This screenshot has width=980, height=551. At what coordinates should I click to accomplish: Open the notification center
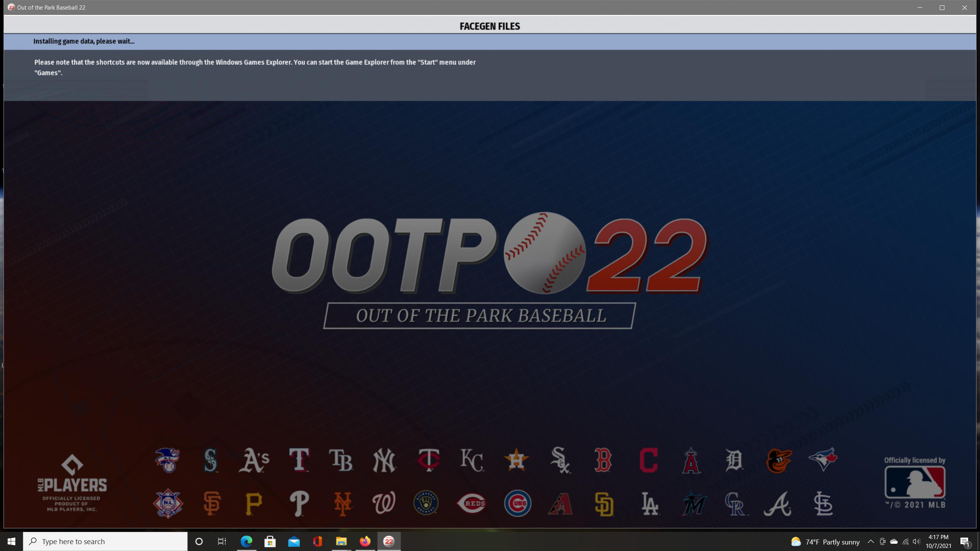(965, 541)
